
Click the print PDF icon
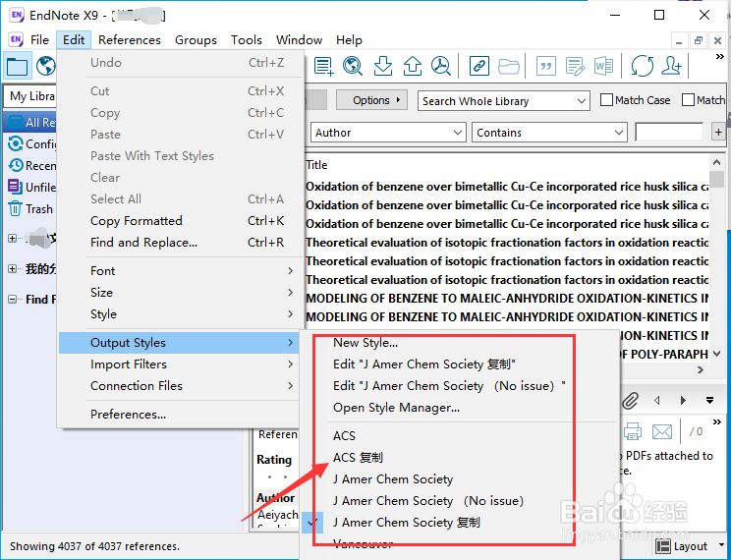point(632,431)
